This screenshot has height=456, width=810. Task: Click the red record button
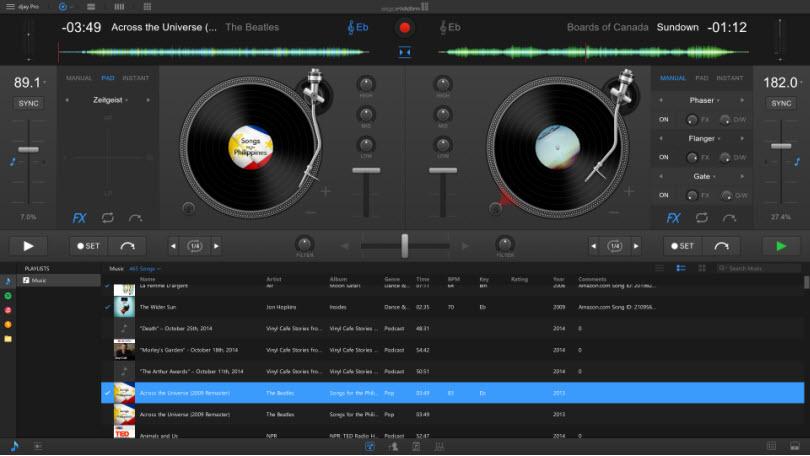[404, 27]
